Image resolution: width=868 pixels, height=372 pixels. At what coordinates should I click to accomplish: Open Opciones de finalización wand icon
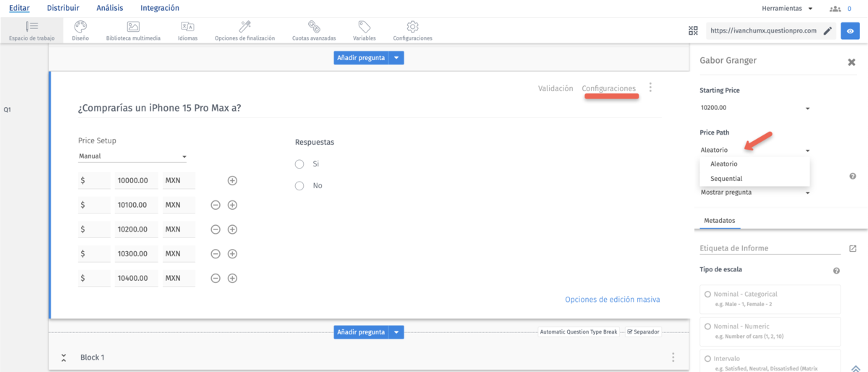[244, 27]
